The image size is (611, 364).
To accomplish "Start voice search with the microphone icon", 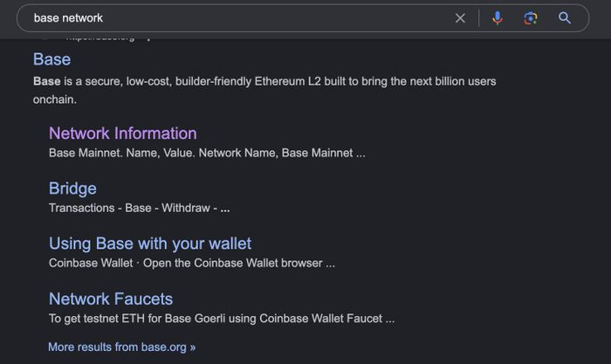I will [x=498, y=18].
